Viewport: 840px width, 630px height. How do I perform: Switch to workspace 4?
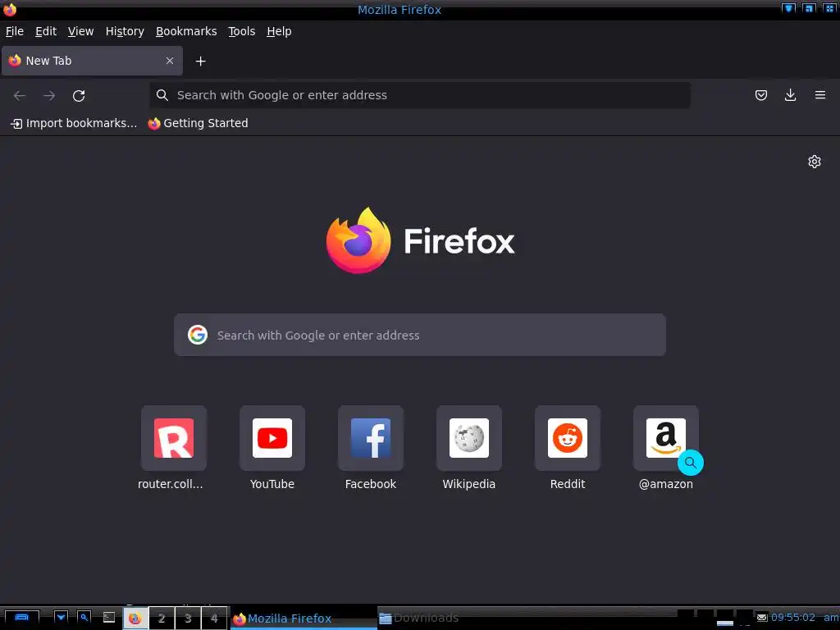(x=214, y=619)
